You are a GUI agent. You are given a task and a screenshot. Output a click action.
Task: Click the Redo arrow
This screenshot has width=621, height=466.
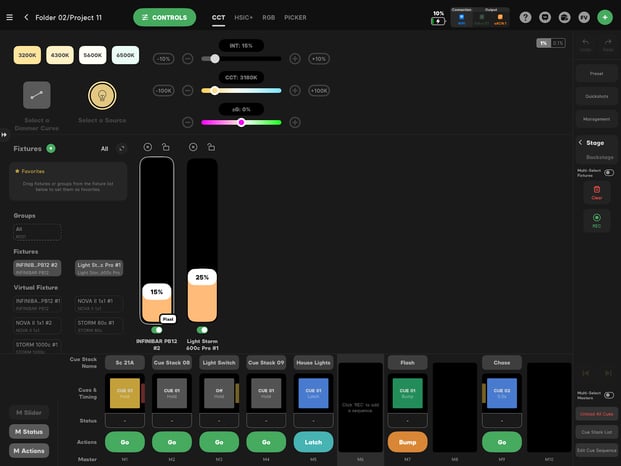[x=608, y=45]
